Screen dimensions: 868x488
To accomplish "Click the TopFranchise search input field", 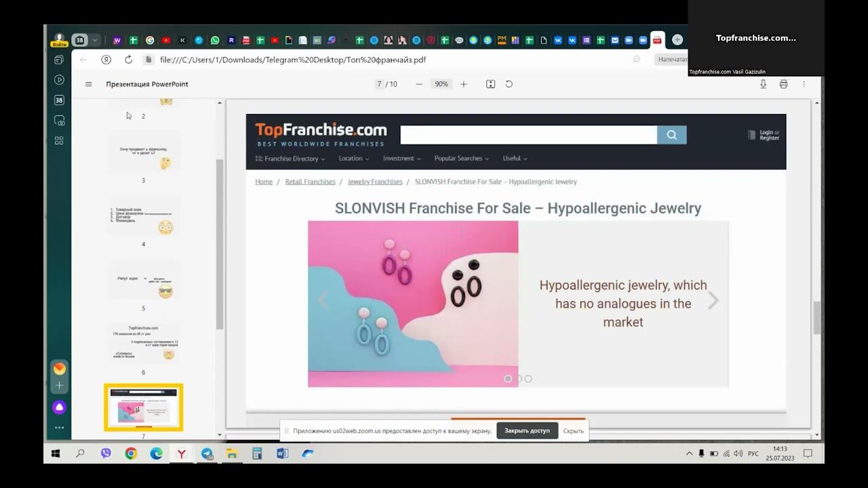I will (x=528, y=135).
